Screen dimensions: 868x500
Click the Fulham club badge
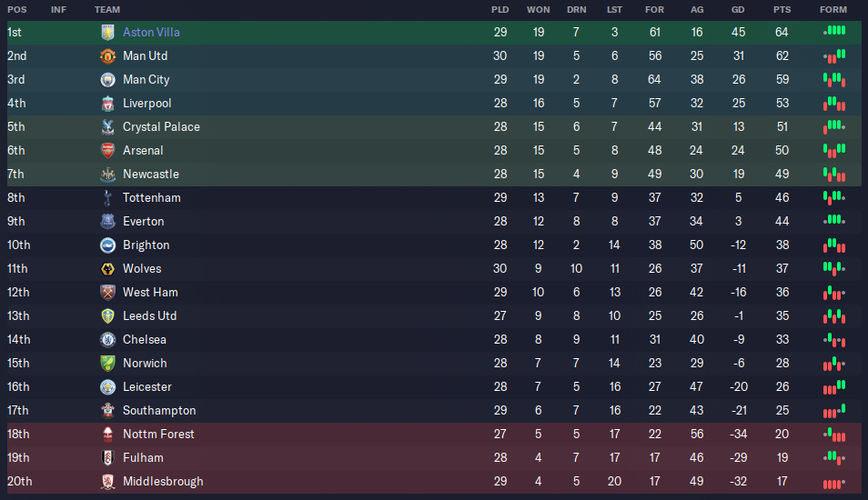pyautogui.click(x=108, y=458)
